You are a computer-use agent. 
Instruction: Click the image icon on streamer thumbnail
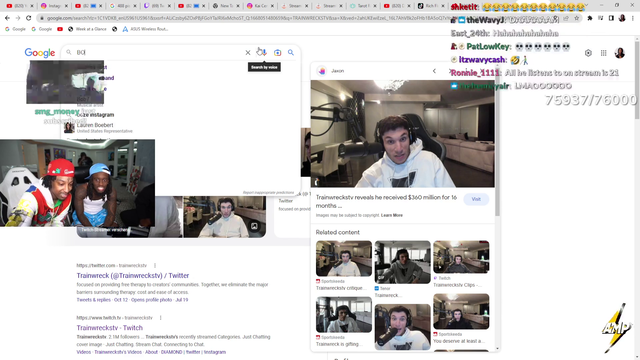pos(254,226)
